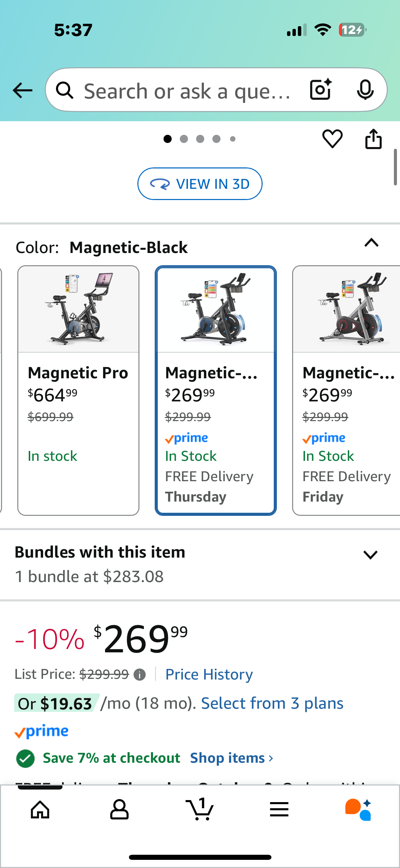Go to the Home tab

point(40,810)
